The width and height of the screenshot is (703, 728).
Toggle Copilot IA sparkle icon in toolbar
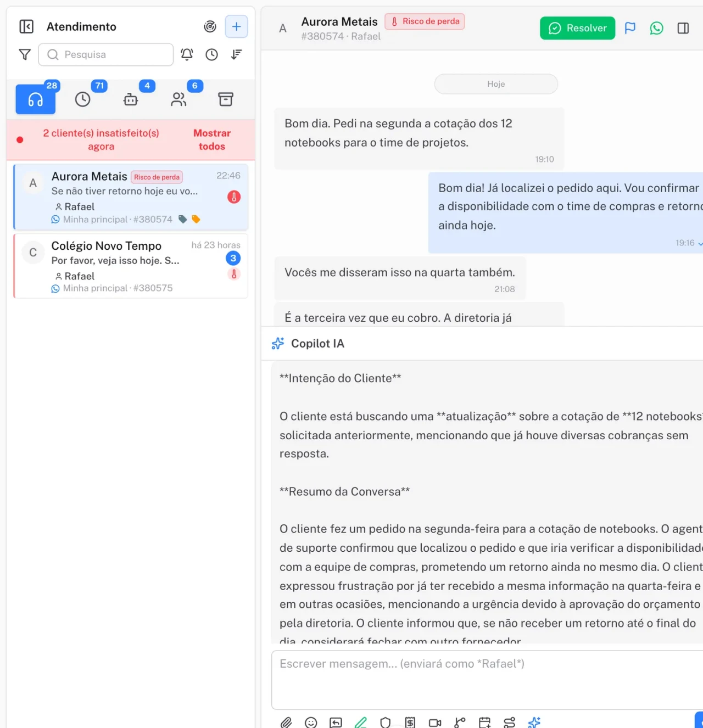pyautogui.click(x=534, y=723)
